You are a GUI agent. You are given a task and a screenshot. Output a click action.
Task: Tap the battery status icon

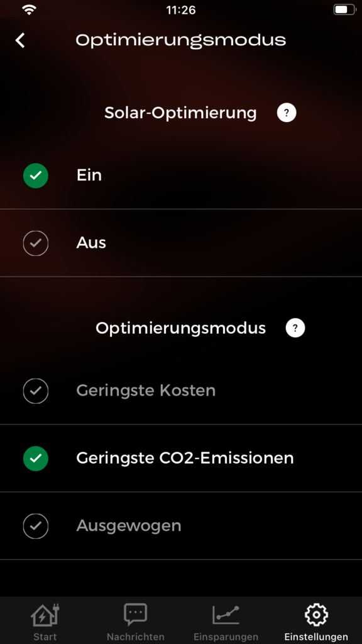tap(345, 9)
